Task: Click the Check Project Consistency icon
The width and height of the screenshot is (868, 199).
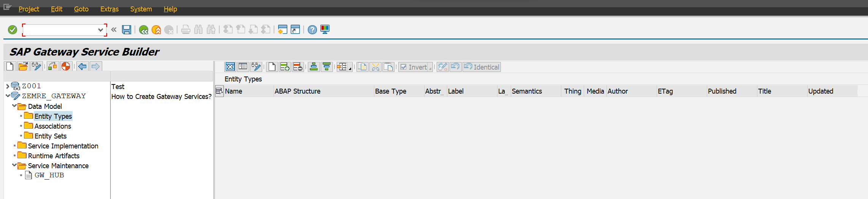Action: pyautogui.click(x=52, y=67)
